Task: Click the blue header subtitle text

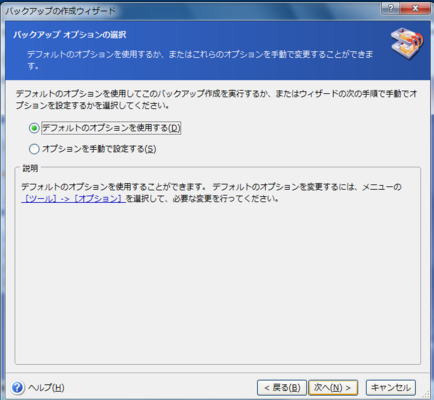Action: click(200, 60)
